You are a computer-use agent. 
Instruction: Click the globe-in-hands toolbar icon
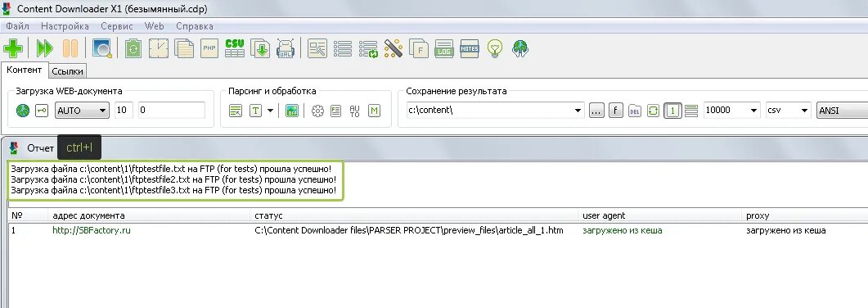pyautogui.click(x=520, y=48)
